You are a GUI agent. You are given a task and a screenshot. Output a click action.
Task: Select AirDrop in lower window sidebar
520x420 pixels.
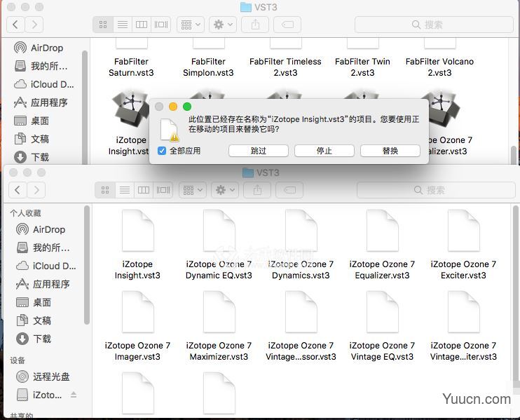41,229
